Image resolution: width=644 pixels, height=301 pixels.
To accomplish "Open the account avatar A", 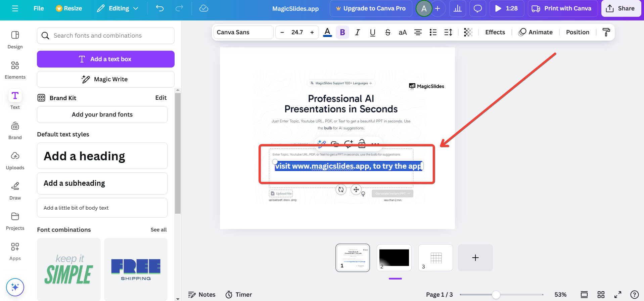I will click(424, 8).
